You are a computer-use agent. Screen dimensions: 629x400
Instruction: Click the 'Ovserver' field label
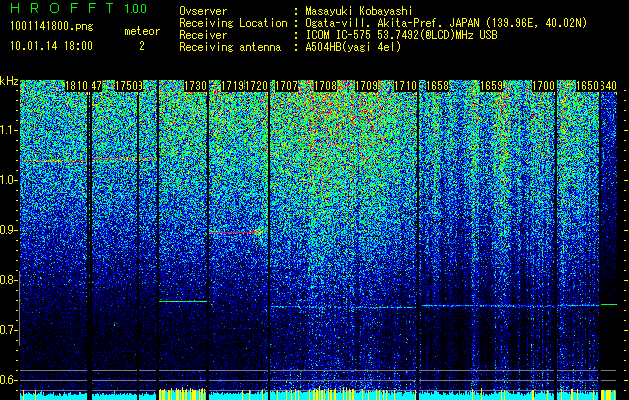click(x=203, y=11)
